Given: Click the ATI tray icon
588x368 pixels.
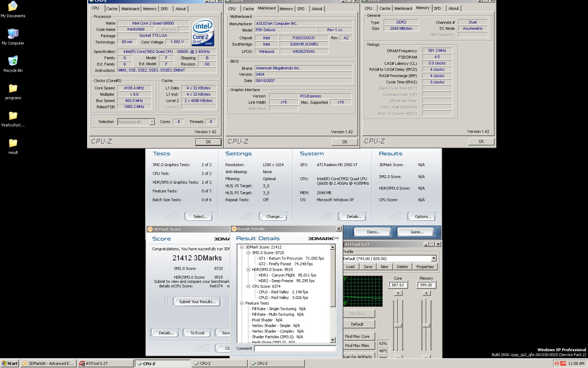Looking at the screenshot, I should click(x=563, y=363).
